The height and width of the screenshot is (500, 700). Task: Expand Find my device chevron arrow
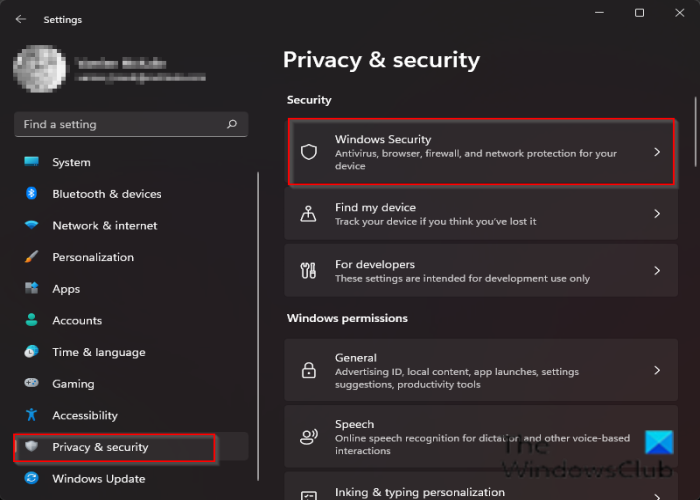[657, 214]
